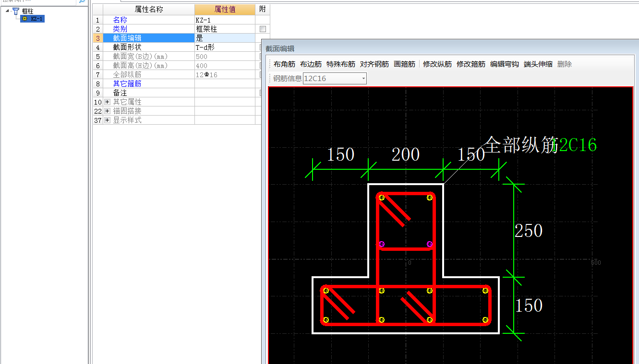This screenshot has width=639, height=364.
Task: Click the 编辑弯钩 toolbar command
Action: [505, 64]
